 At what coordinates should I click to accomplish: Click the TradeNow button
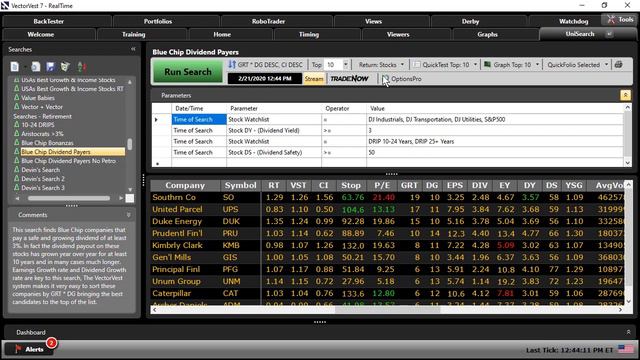pos(349,78)
